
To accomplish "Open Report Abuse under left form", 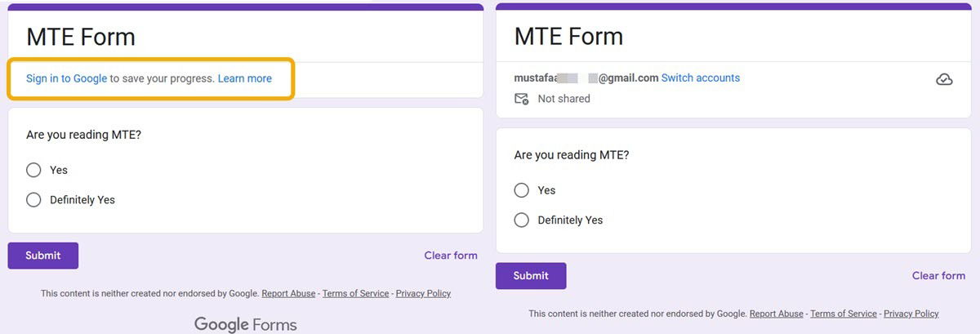I will coord(288,293).
